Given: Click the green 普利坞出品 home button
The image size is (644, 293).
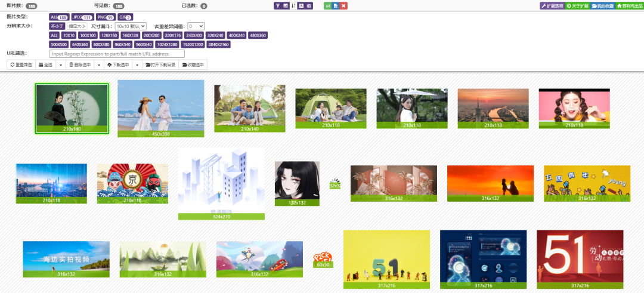Looking at the screenshot, I should [629, 6].
